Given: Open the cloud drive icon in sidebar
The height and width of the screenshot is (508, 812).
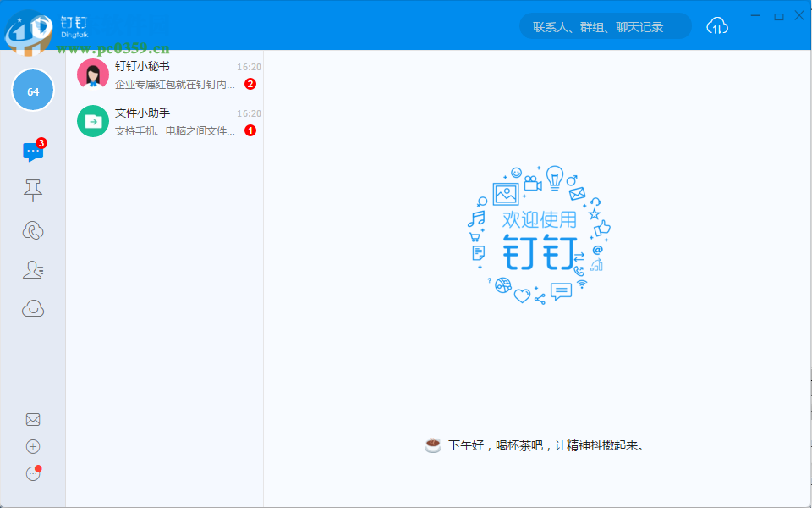Looking at the screenshot, I should click(x=33, y=309).
